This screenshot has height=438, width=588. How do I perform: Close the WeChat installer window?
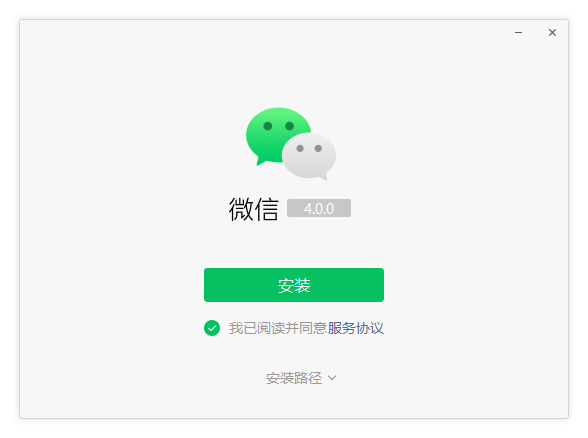552,33
